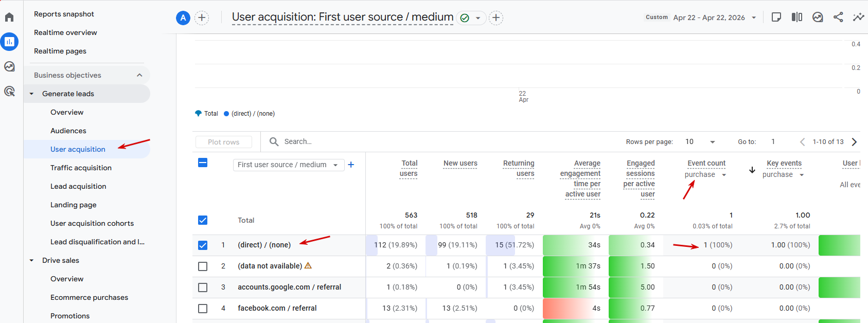Click the share this report icon
The height and width of the screenshot is (323, 868).
[838, 17]
